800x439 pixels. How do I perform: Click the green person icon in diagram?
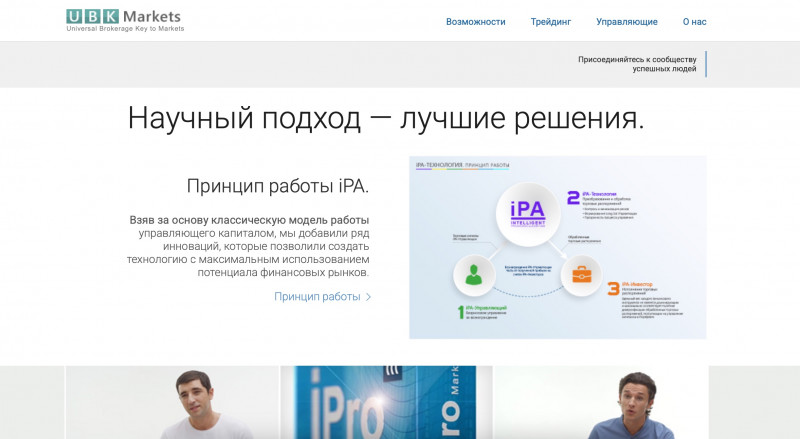(x=473, y=275)
